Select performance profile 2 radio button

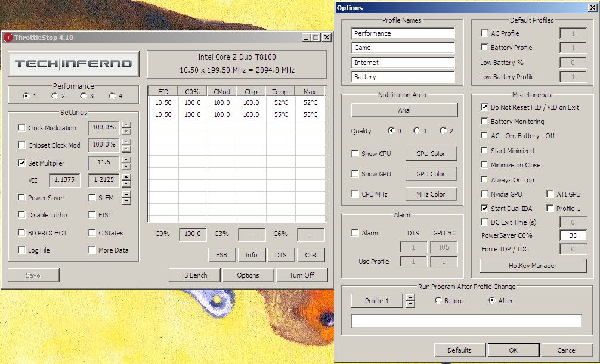click(55, 95)
